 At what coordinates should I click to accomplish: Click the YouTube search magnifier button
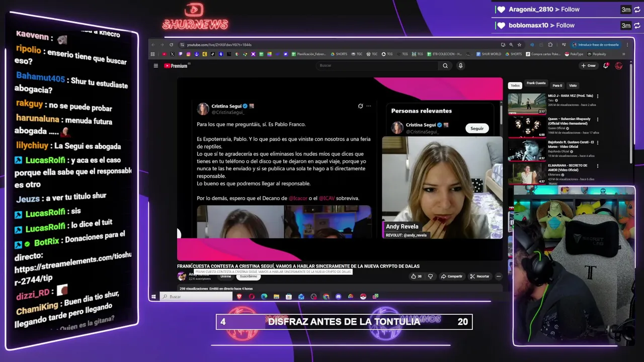[445, 65]
